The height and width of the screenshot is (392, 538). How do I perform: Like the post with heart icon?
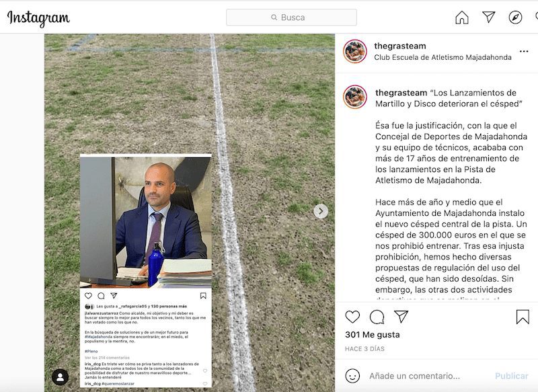[x=352, y=317]
